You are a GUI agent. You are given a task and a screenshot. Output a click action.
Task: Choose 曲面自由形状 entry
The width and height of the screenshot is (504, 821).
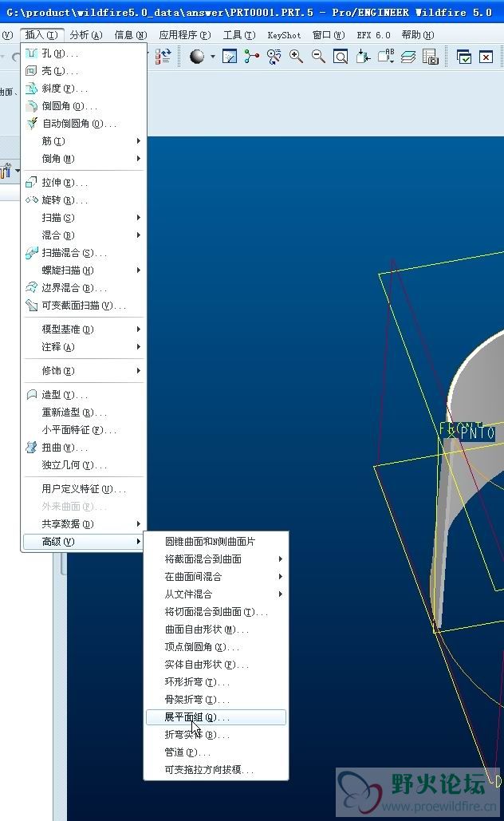click(216, 630)
